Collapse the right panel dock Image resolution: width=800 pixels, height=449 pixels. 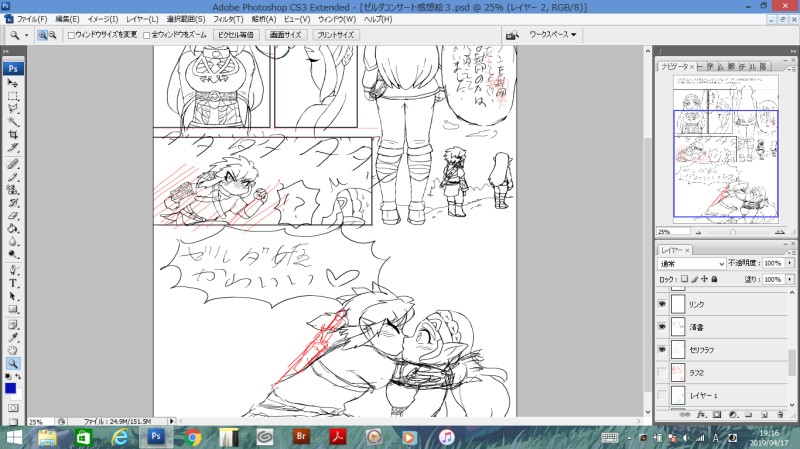[793, 51]
